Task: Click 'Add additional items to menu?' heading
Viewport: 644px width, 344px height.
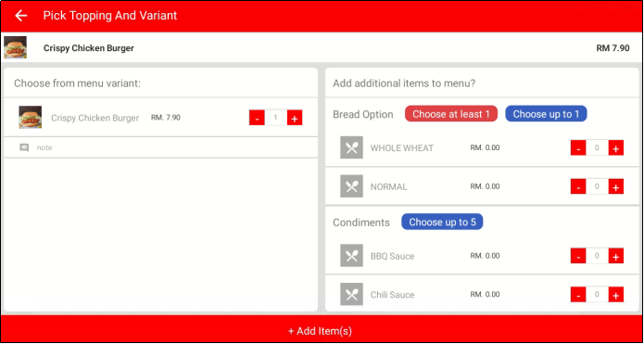Action: coord(404,83)
